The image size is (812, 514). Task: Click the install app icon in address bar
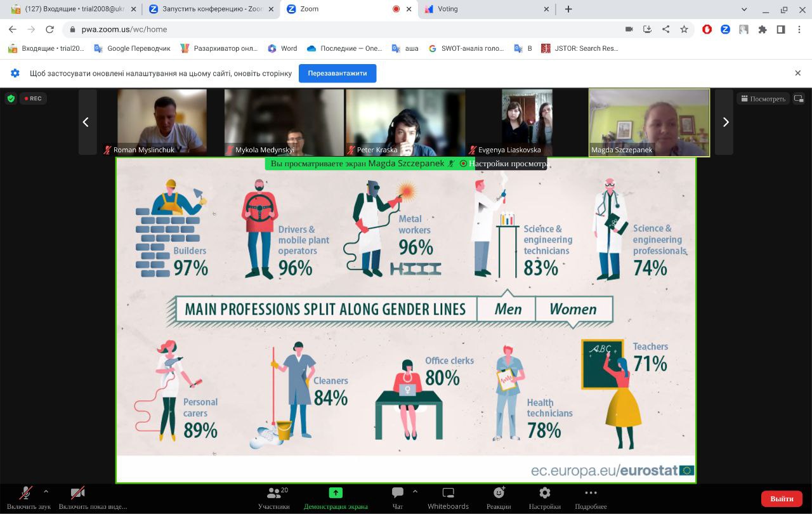[647, 29]
